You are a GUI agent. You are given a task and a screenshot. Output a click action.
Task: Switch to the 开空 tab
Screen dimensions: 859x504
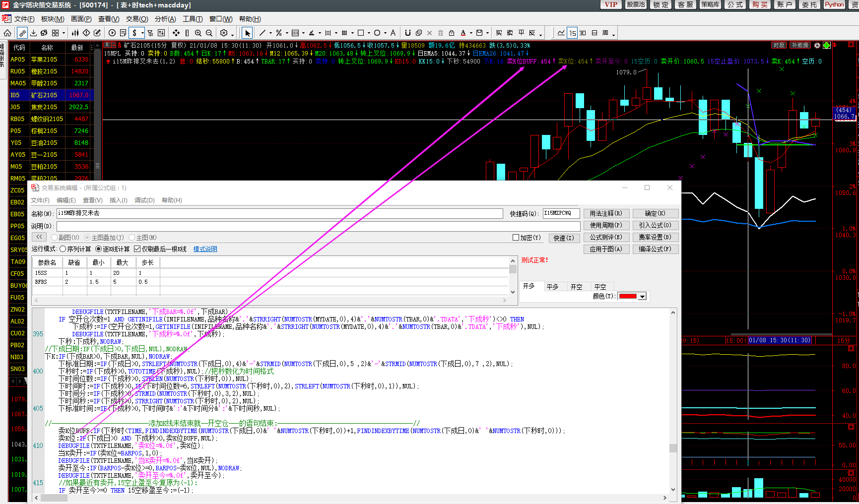pyautogui.click(x=577, y=287)
